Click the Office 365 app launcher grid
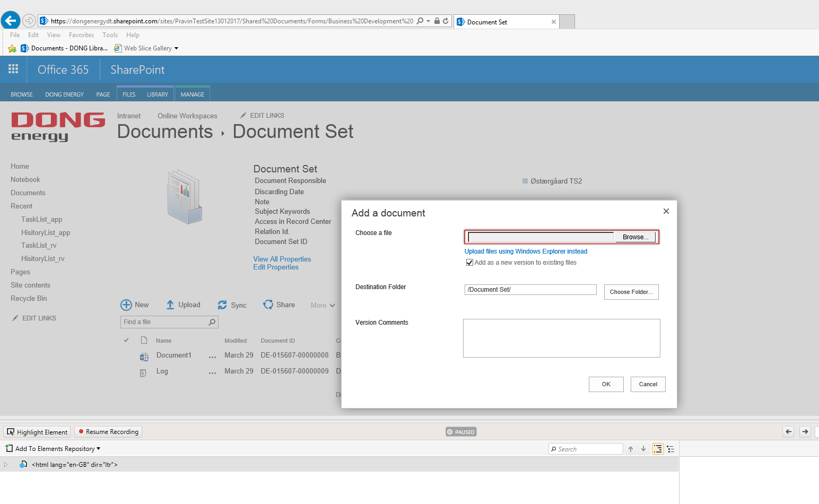 [x=13, y=69]
